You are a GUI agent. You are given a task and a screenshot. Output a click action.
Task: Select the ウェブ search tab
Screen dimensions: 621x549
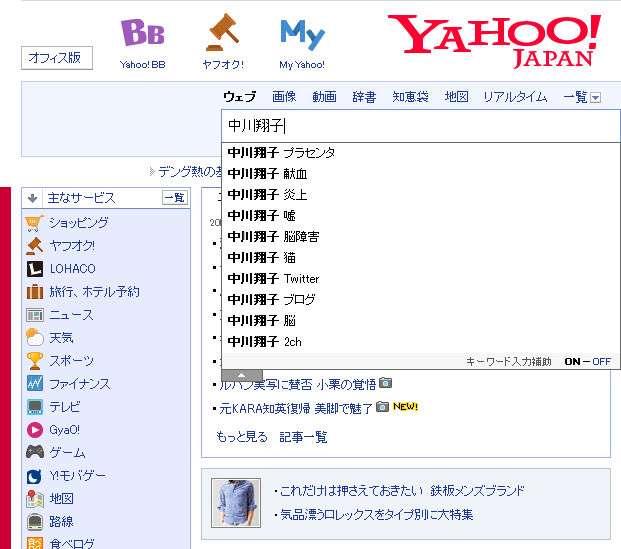point(240,97)
